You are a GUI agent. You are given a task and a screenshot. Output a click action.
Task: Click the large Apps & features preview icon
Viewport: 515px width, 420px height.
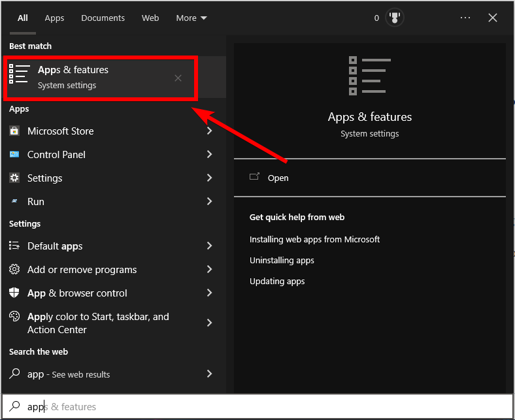point(370,76)
